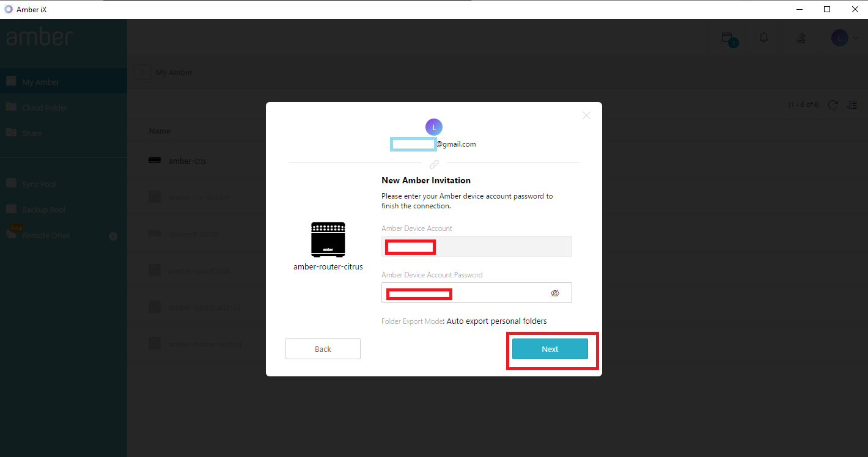
Task: Open the Cloud Folder sidebar item
Action: click(64, 108)
